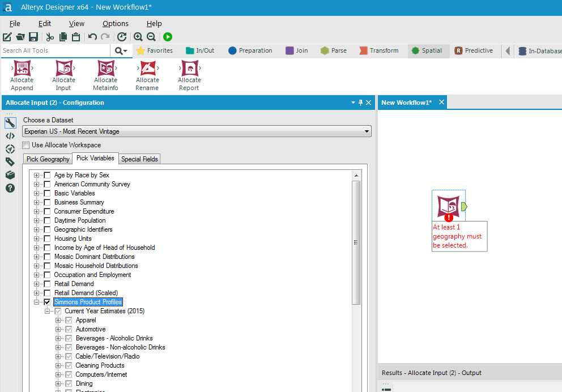The image size is (562, 392).
Task: Open the XML view icon in configuration sidebar
Action: [10, 136]
